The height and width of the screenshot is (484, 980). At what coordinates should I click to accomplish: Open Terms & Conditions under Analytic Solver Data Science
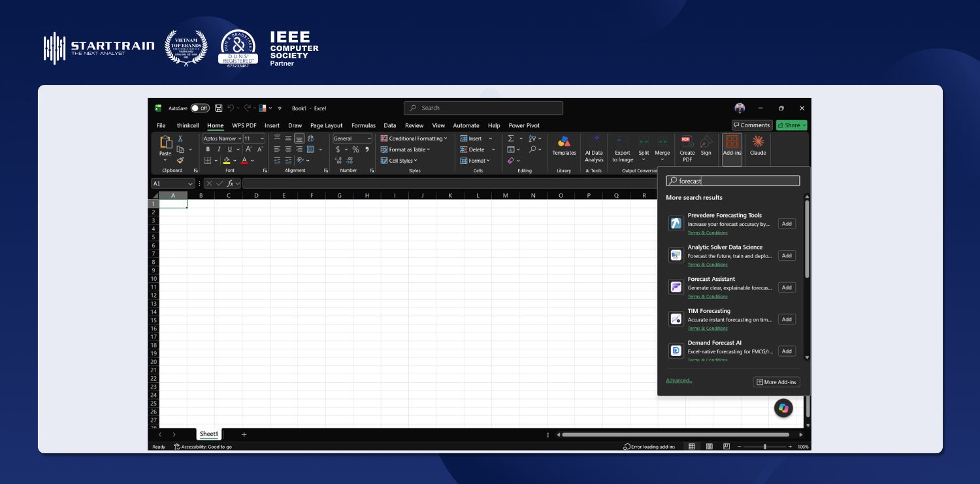pos(708,265)
